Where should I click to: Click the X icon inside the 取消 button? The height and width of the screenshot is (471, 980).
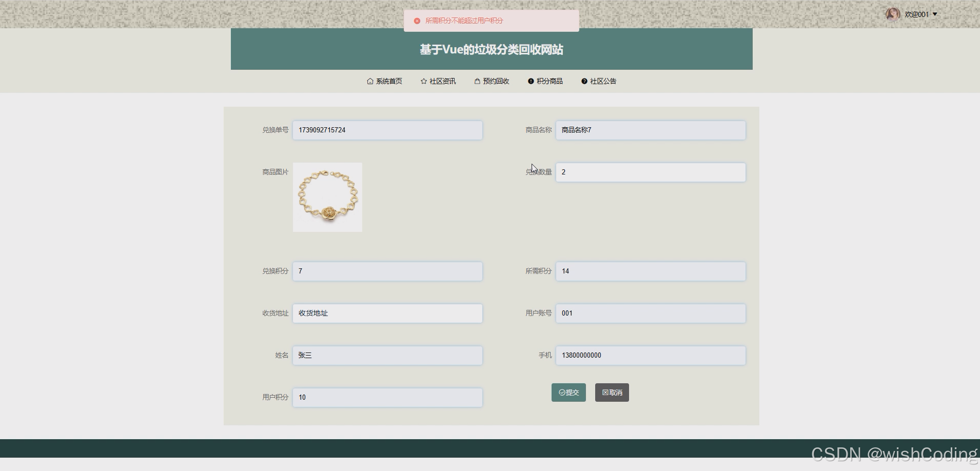[x=605, y=392]
